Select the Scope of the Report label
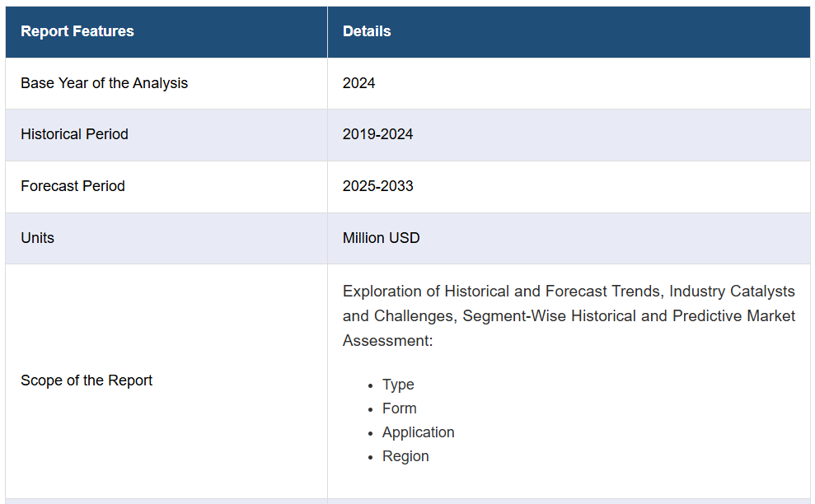 (x=87, y=380)
